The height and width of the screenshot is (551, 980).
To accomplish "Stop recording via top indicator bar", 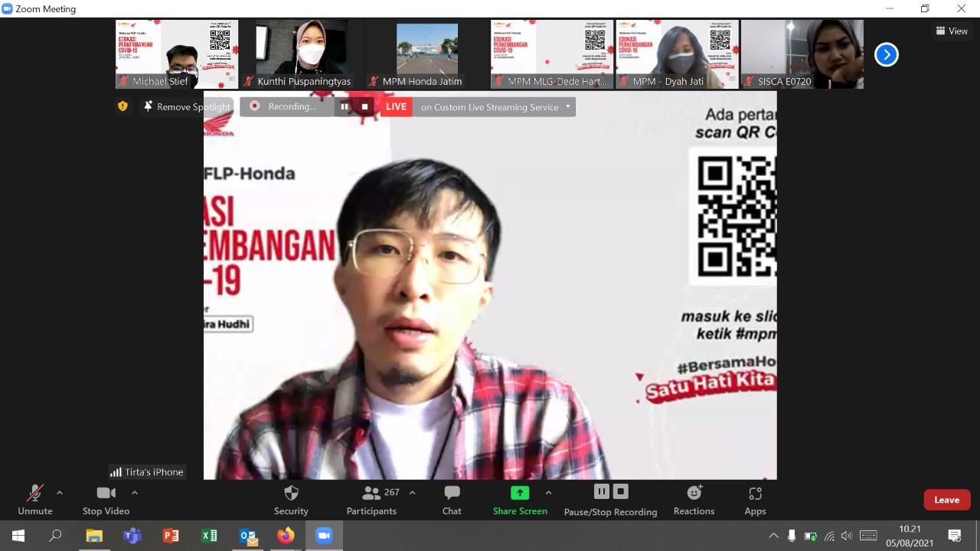I will (x=365, y=107).
